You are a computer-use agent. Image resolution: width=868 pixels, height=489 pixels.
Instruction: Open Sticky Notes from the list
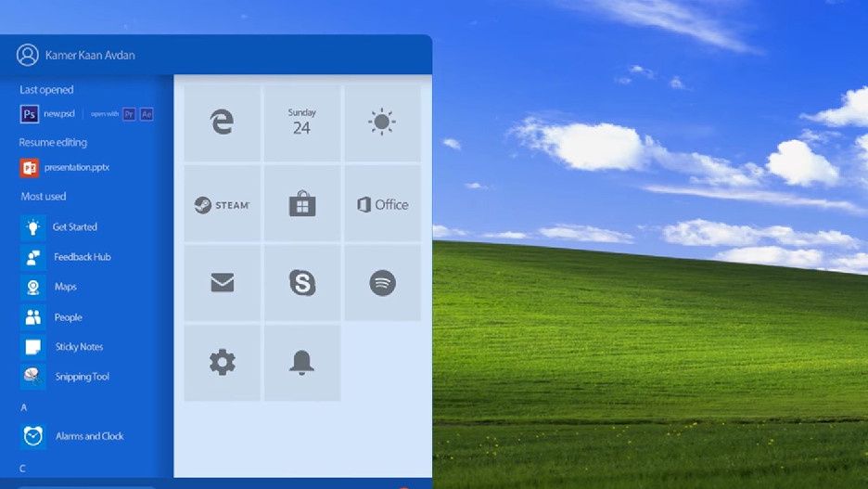point(79,347)
